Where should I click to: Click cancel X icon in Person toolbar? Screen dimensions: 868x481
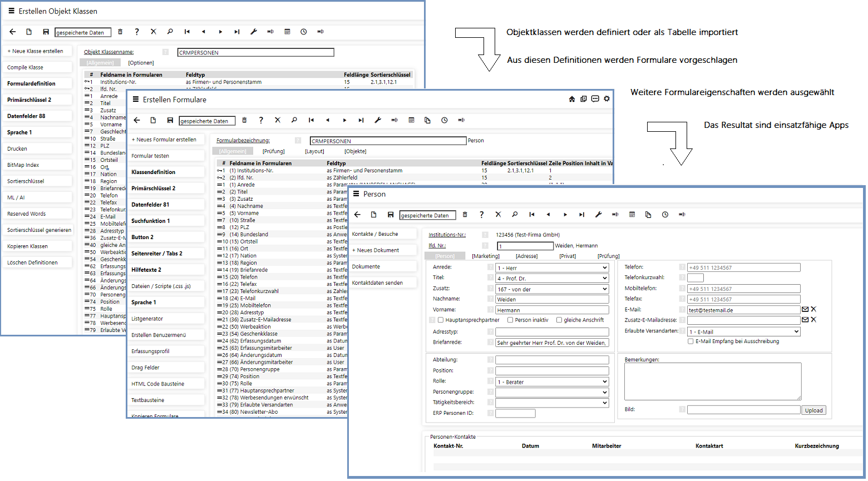tap(498, 215)
